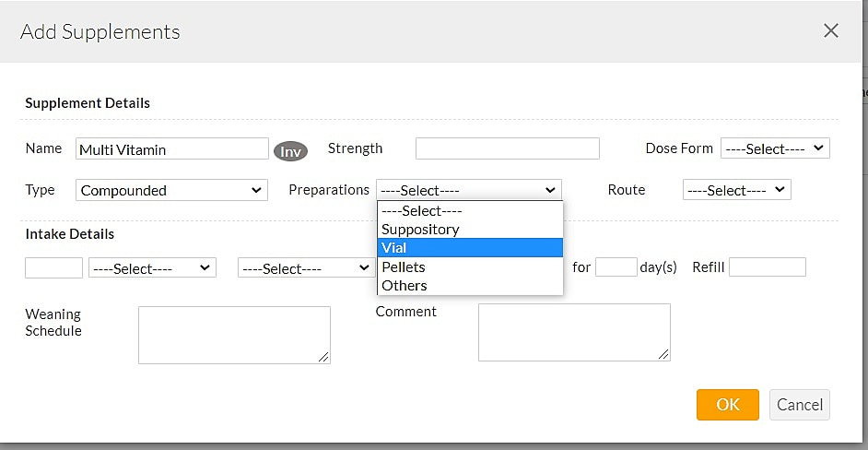Open the Dose Form dropdown

(x=775, y=148)
